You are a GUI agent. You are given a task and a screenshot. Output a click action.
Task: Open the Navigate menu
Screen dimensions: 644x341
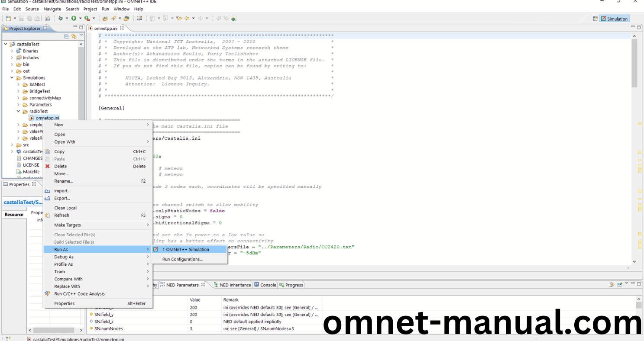(x=52, y=9)
